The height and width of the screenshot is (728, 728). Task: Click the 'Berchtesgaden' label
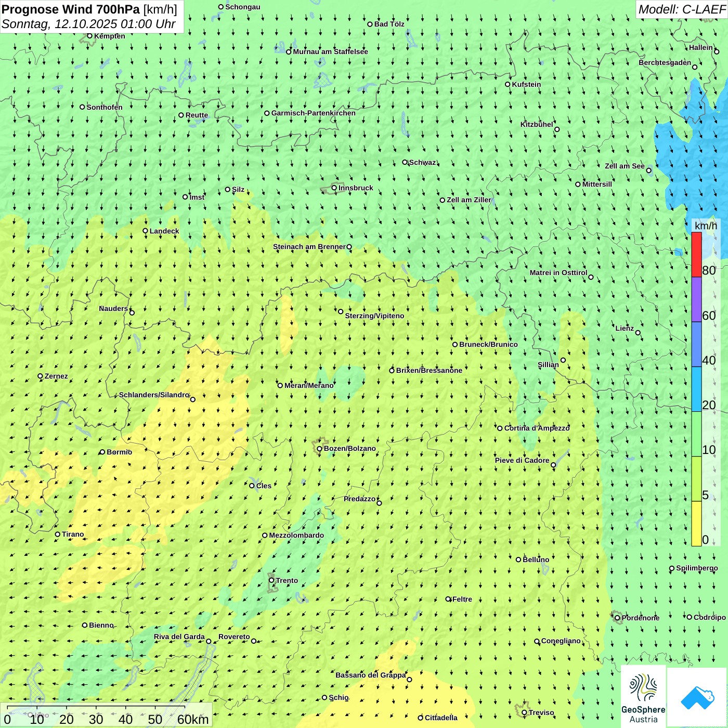click(665, 62)
